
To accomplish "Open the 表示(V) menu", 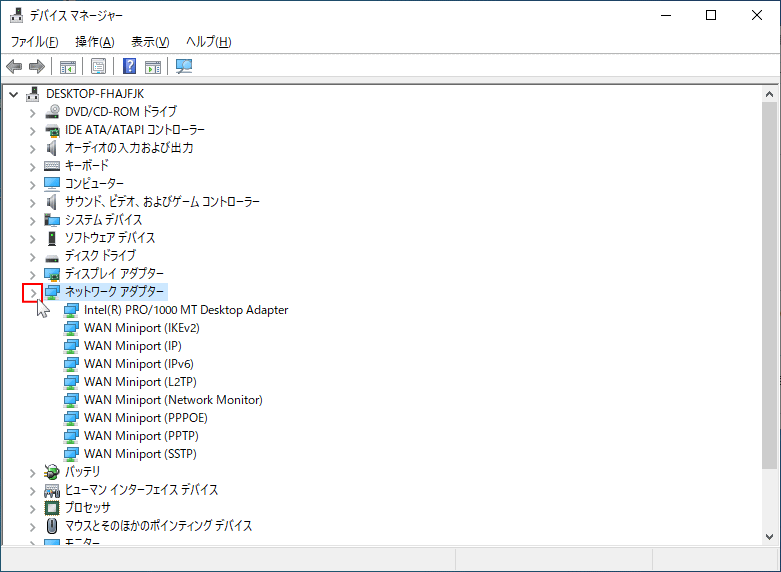I will [150, 42].
